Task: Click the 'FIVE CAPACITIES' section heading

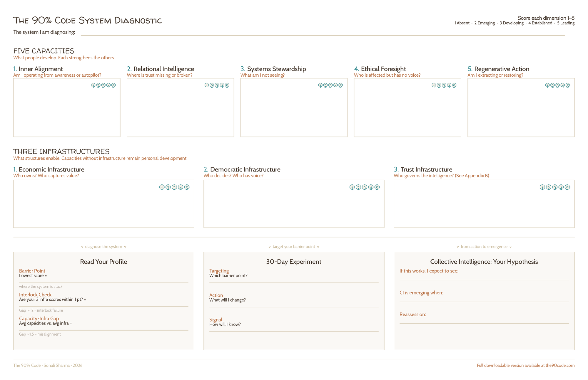Action: 44,51
